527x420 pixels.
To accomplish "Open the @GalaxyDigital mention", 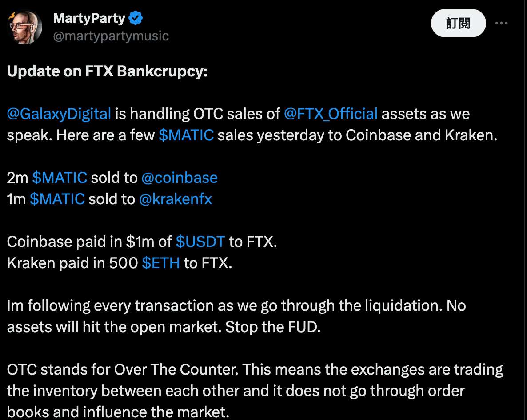I will pyautogui.click(x=58, y=114).
